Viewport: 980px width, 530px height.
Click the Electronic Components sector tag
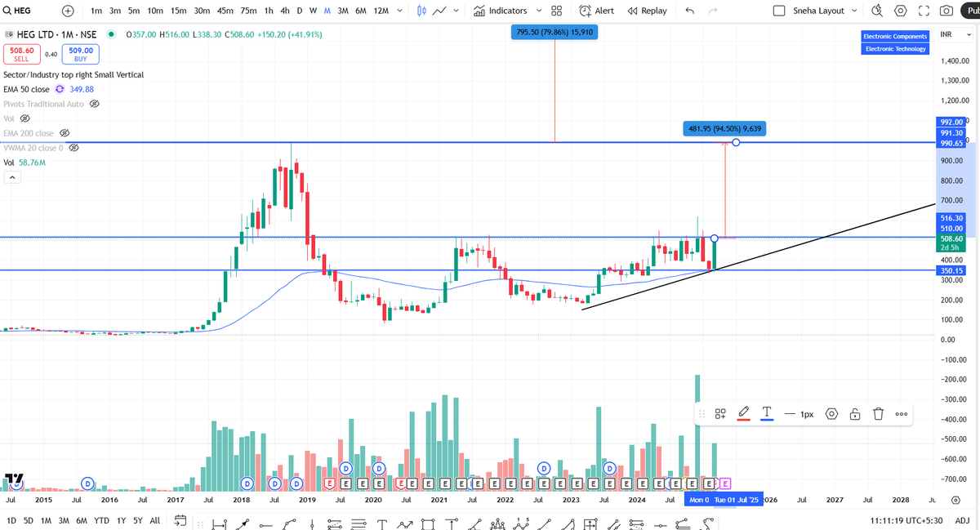point(896,36)
